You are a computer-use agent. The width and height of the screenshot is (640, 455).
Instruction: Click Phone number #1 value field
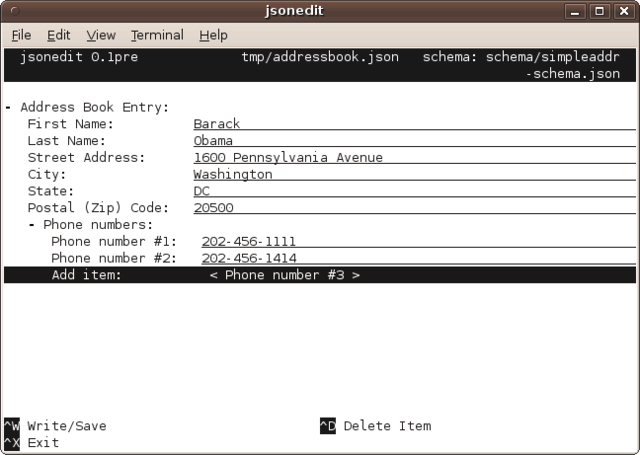point(249,242)
